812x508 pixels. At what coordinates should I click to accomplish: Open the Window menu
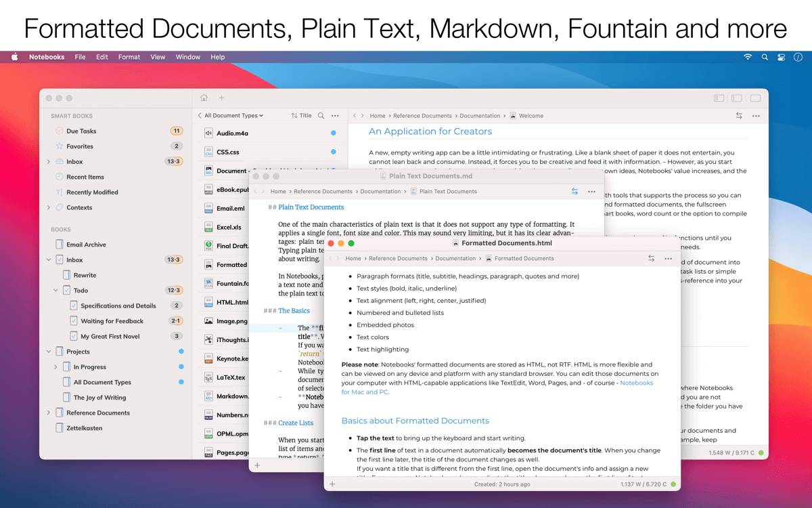pos(188,58)
